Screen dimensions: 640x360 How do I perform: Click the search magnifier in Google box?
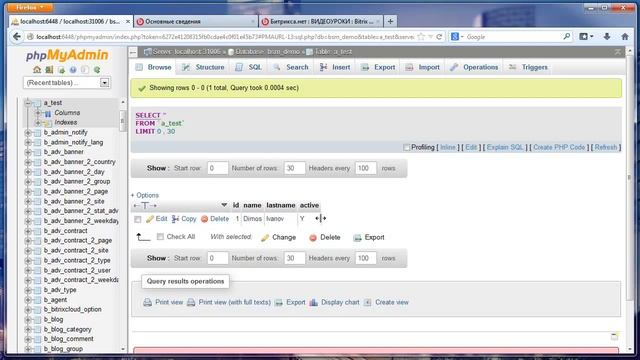point(567,37)
